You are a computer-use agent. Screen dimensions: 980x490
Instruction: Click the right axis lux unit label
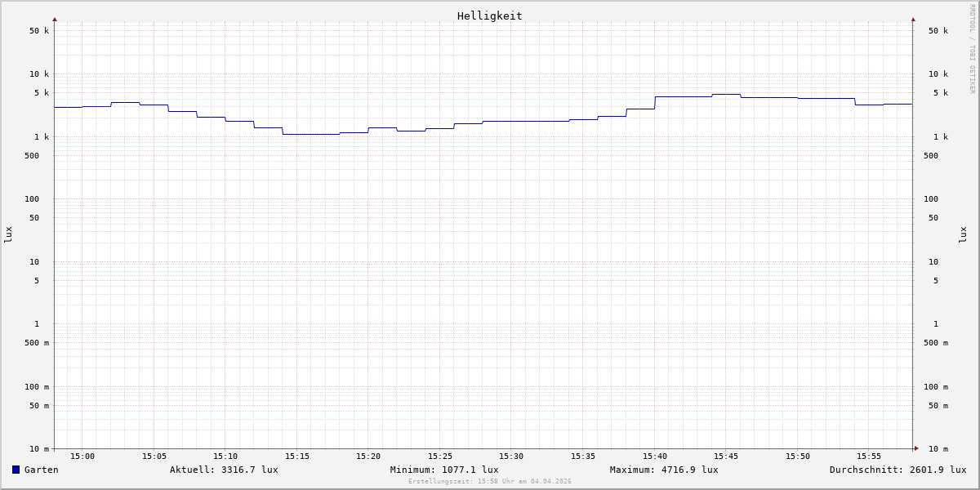[x=963, y=234]
